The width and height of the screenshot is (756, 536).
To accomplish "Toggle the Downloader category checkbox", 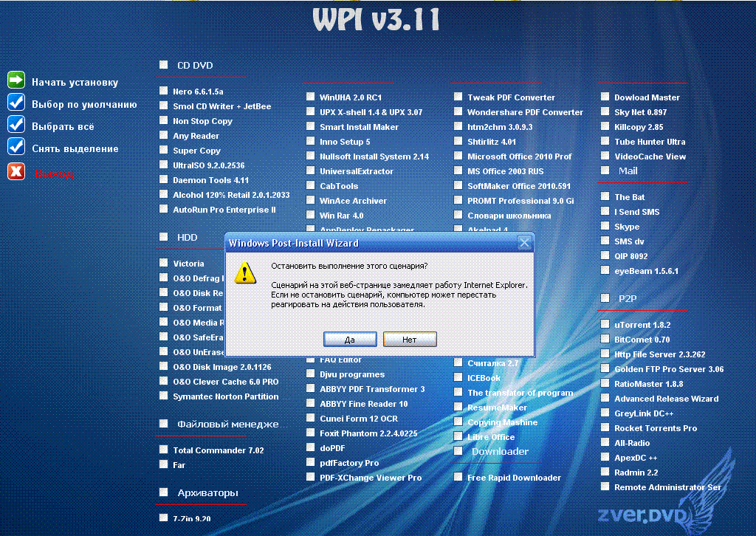I will [x=458, y=450].
